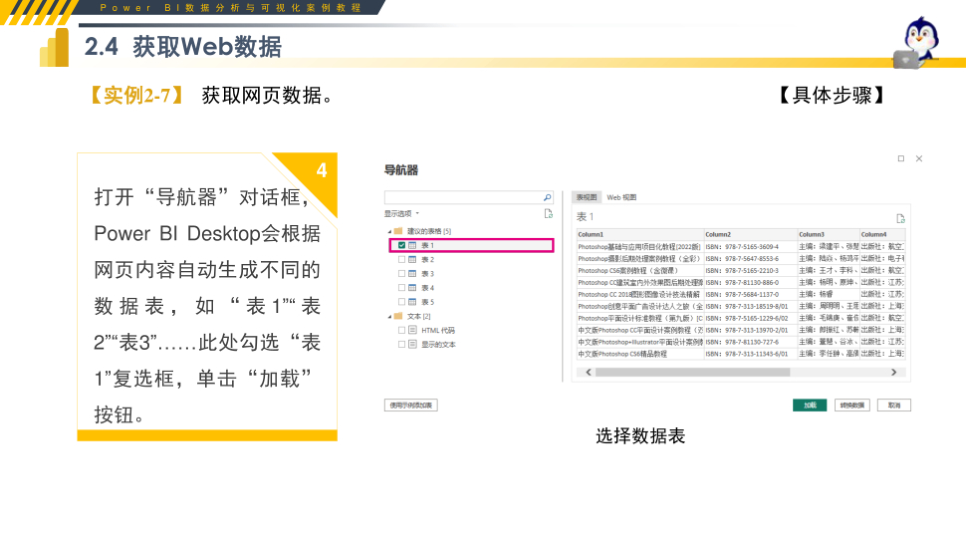The height and width of the screenshot is (544, 966).
Task: Check the 表 5 checkbox
Action: click(x=402, y=302)
